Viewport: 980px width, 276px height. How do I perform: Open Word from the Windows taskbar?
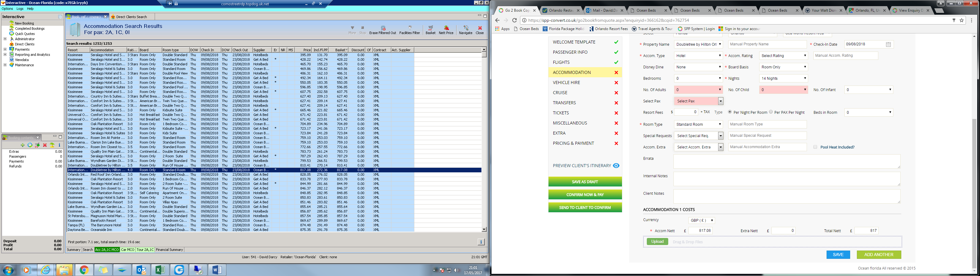click(x=217, y=270)
